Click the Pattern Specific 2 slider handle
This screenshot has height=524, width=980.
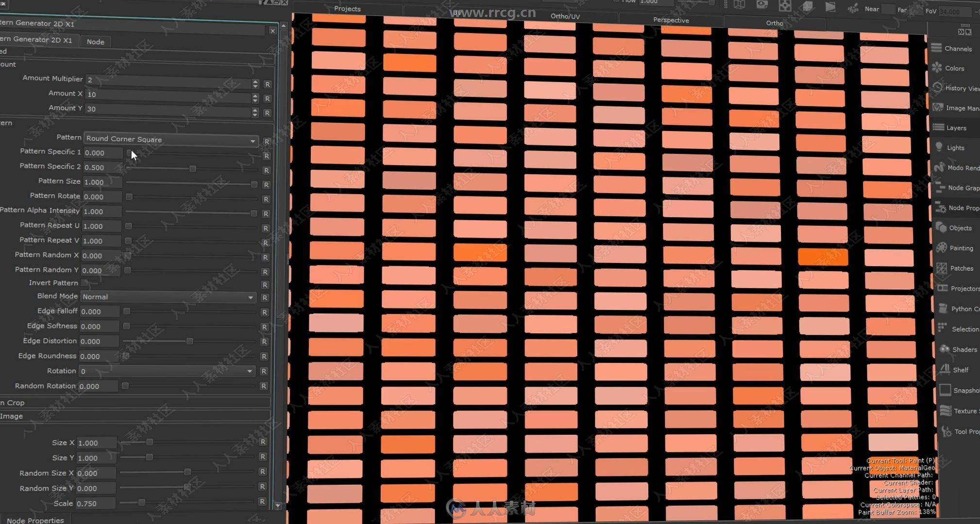point(193,168)
